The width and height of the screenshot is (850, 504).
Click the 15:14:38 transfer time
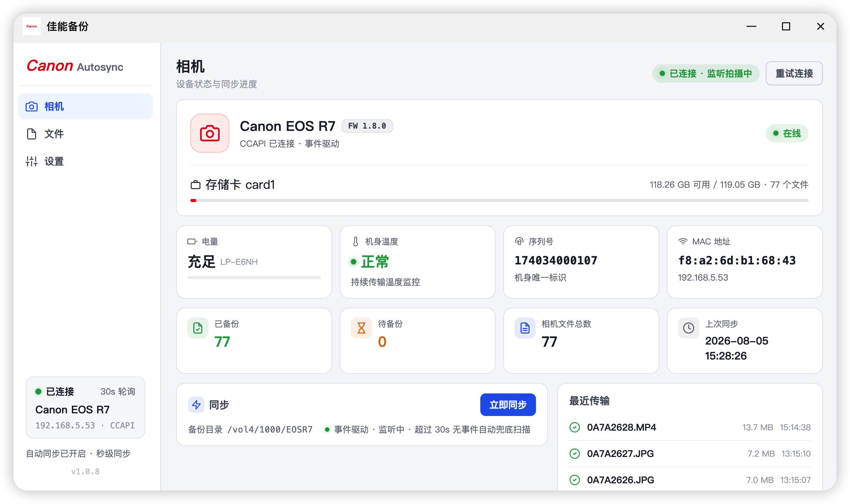795,427
